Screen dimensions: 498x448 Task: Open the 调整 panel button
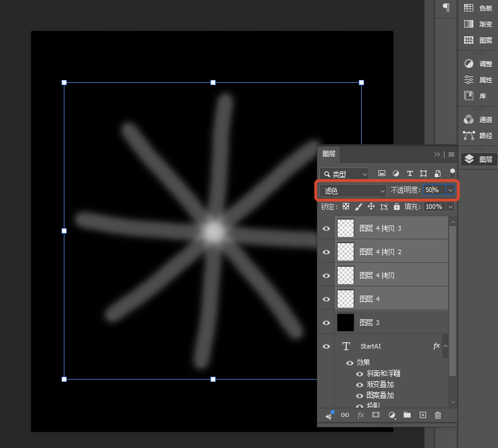tap(478, 63)
